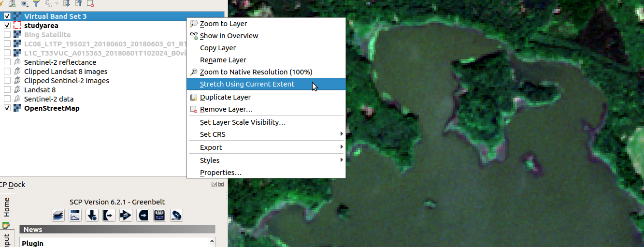The width and height of the screenshot is (644, 247).
Task: Check Landsat 8 group visibility
Action: 7,90
